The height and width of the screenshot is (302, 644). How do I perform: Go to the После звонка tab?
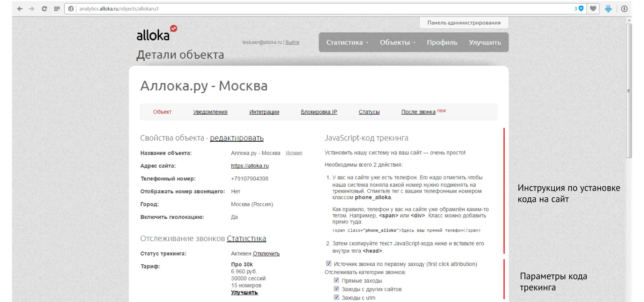pyautogui.click(x=418, y=112)
